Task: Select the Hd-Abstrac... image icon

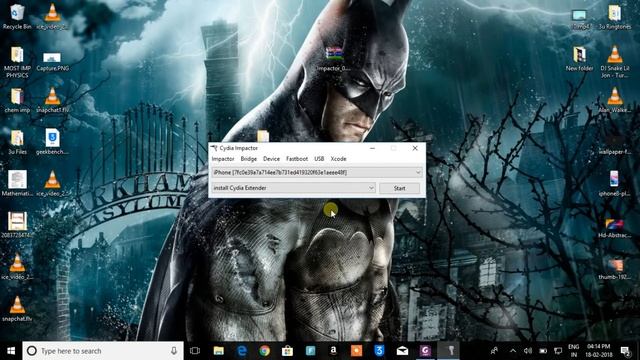Action: click(x=614, y=228)
